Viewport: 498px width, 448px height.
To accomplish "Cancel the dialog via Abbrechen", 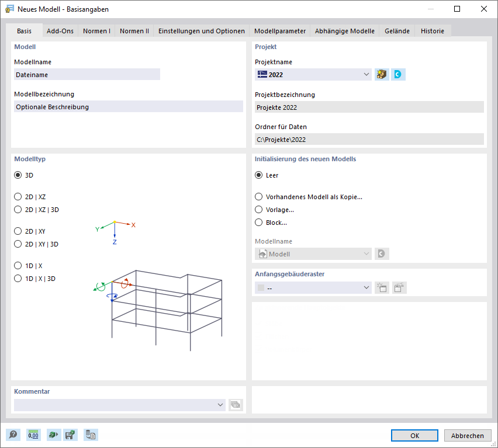I will coord(468,435).
